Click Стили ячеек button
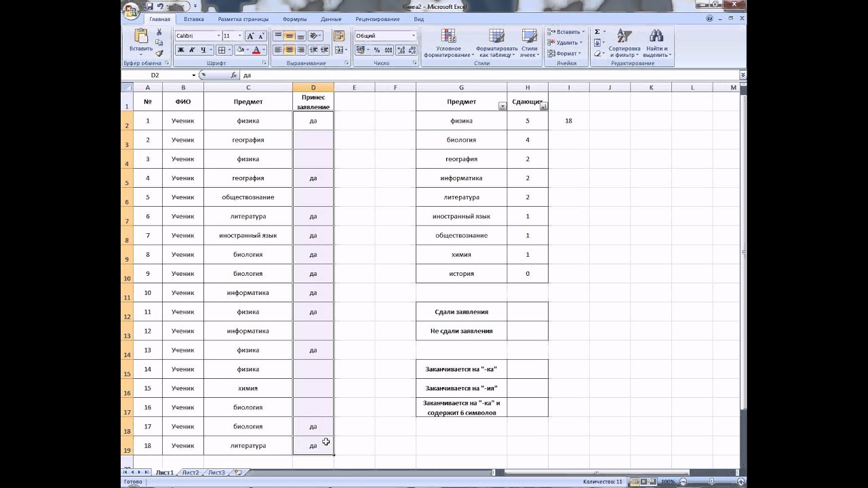868x488 pixels. pos(529,43)
